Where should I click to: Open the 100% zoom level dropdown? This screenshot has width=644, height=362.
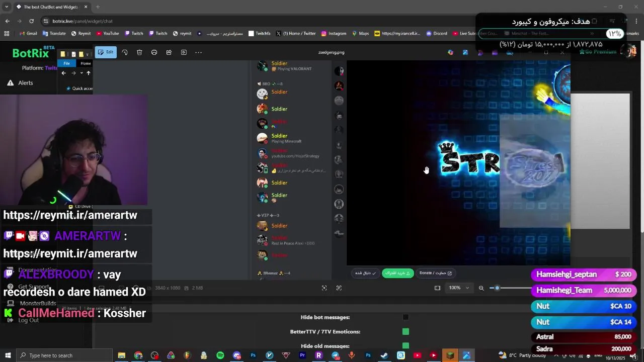click(459, 288)
